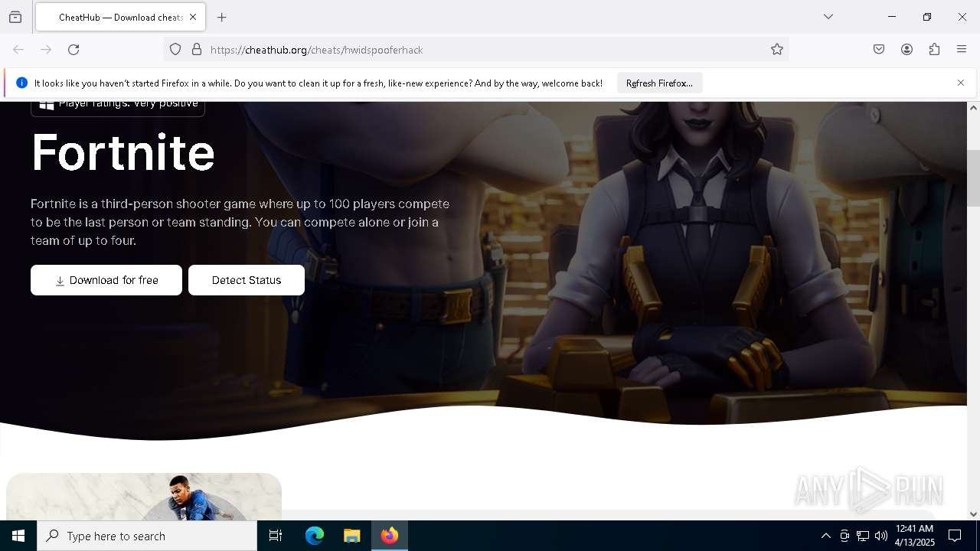Click the Fortnite description paragraph
Image resolution: width=980 pixels, height=551 pixels.
(x=240, y=222)
